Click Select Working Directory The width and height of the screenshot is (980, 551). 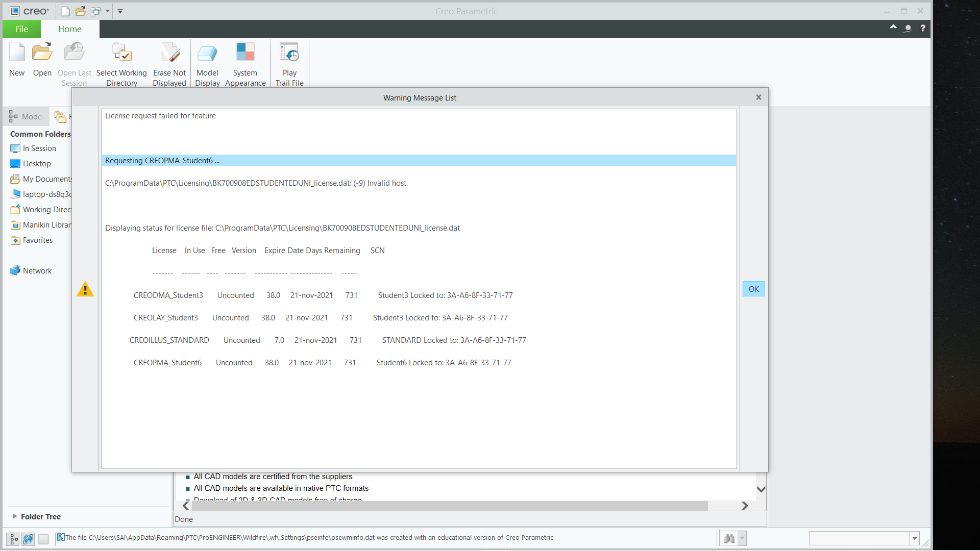click(121, 62)
